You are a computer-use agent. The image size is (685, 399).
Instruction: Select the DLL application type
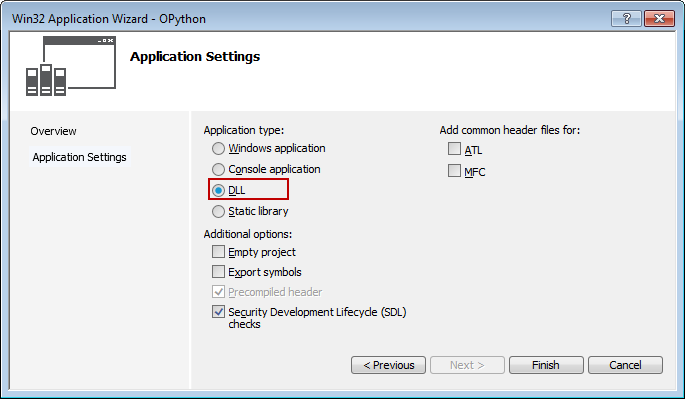pyautogui.click(x=218, y=190)
